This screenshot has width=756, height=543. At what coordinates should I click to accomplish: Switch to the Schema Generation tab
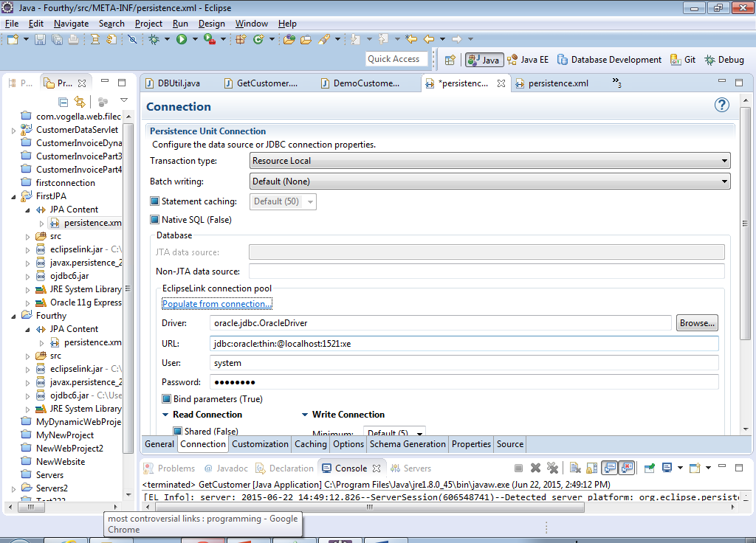tap(408, 444)
